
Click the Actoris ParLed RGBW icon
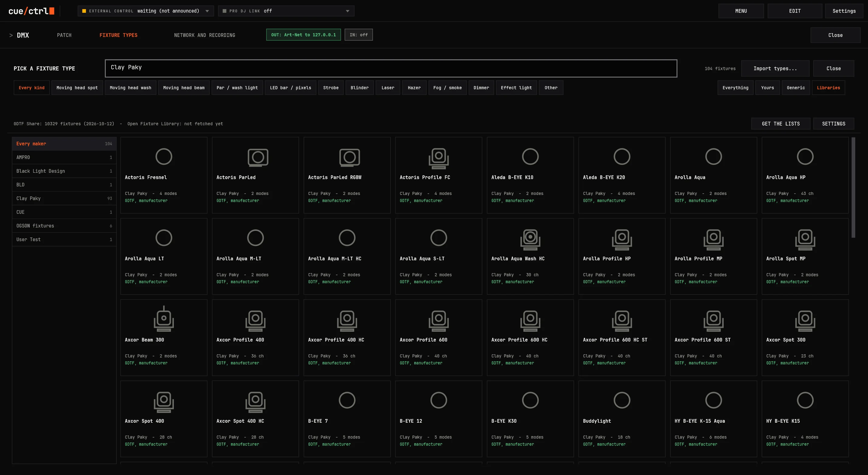pos(350,158)
